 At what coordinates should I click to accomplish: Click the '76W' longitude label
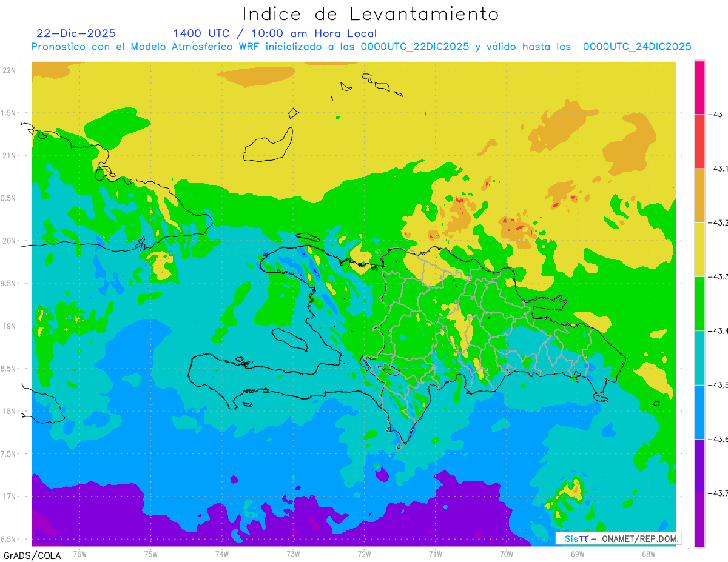click(79, 554)
